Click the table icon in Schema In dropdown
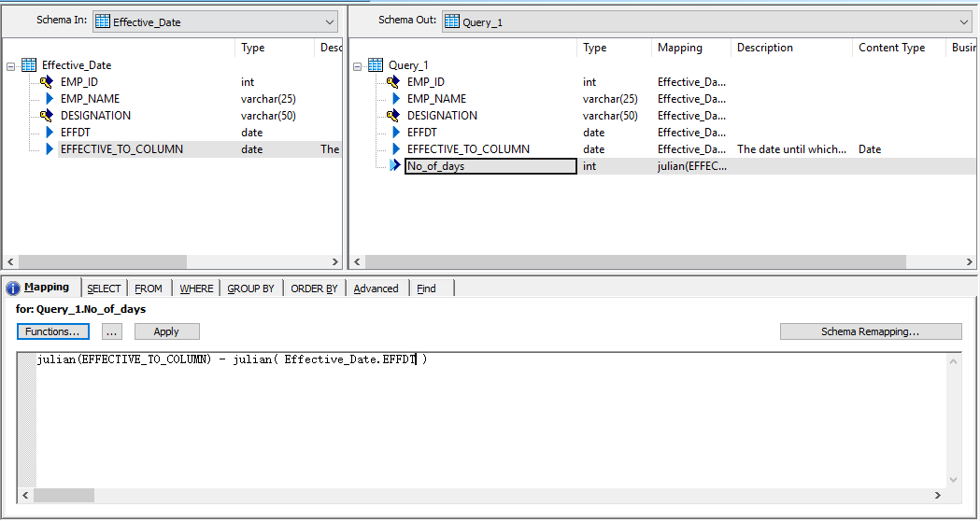 103,21
